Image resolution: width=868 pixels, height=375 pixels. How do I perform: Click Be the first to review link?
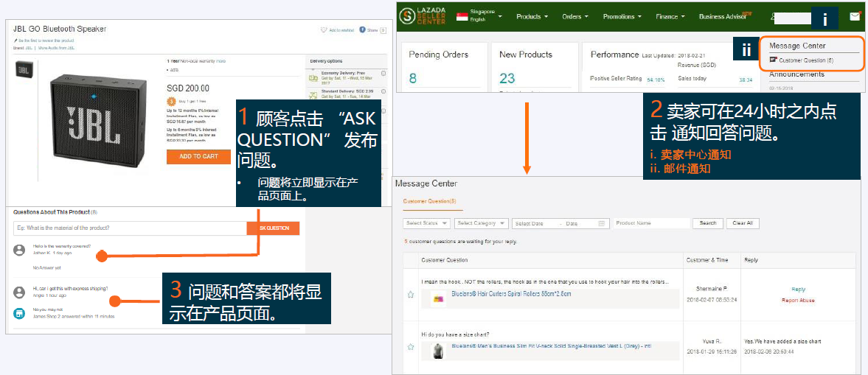(46, 41)
